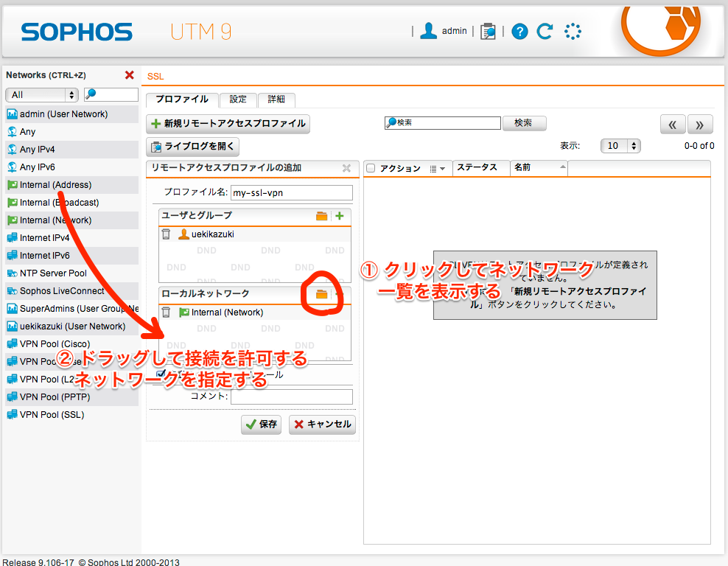Select the Any network object
This screenshot has height=566, width=728.
pyautogui.click(x=72, y=132)
